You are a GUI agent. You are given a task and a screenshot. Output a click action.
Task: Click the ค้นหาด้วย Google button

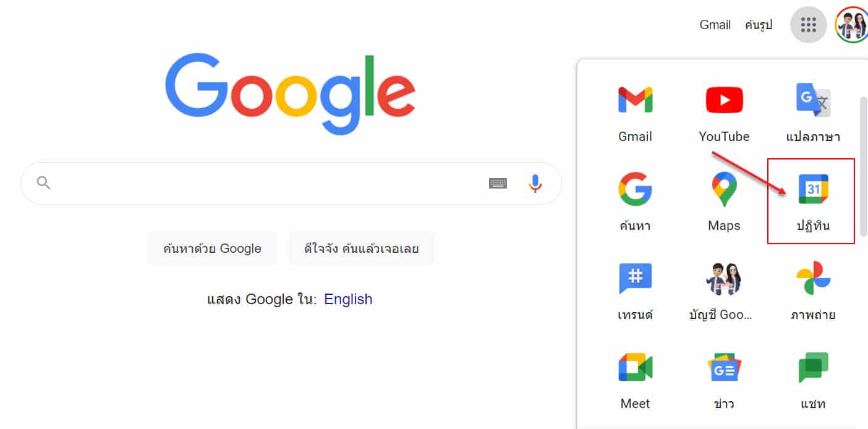212,248
